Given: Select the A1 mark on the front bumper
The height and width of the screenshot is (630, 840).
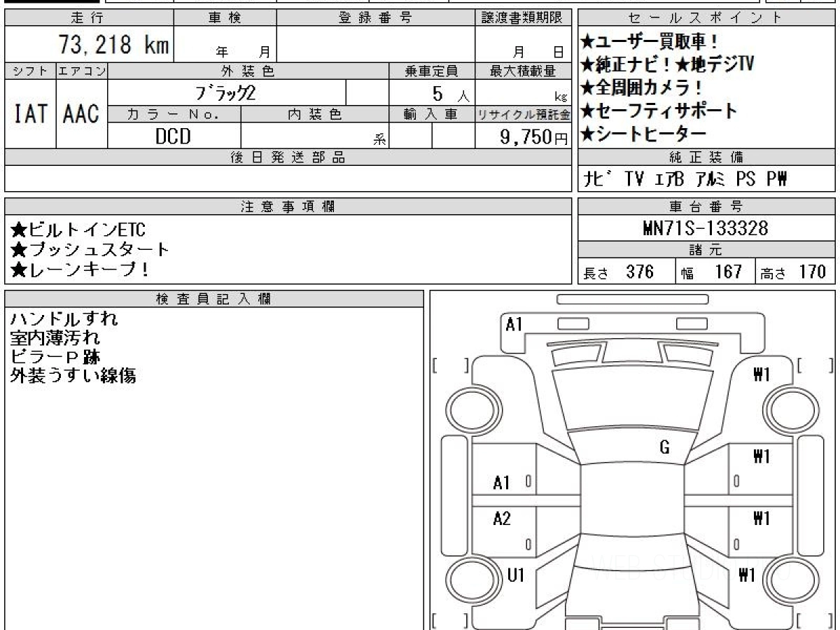Looking at the screenshot, I should click(x=514, y=324).
